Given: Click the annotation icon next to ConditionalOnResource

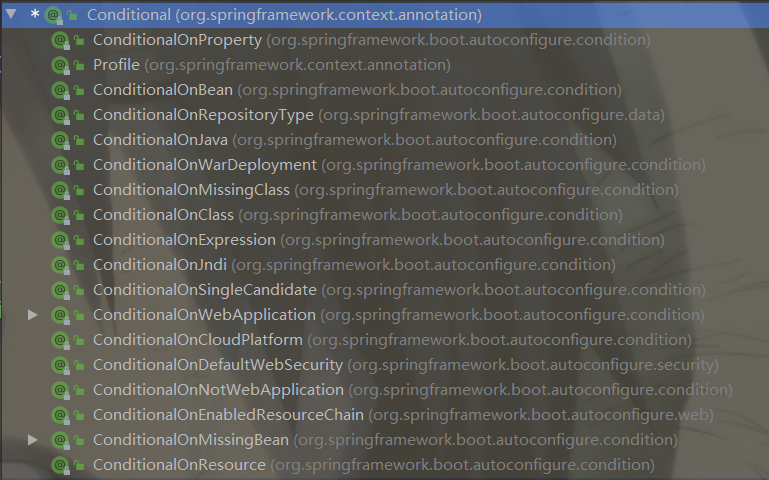Looking at the screenshot, I should [x=59, y=465].
